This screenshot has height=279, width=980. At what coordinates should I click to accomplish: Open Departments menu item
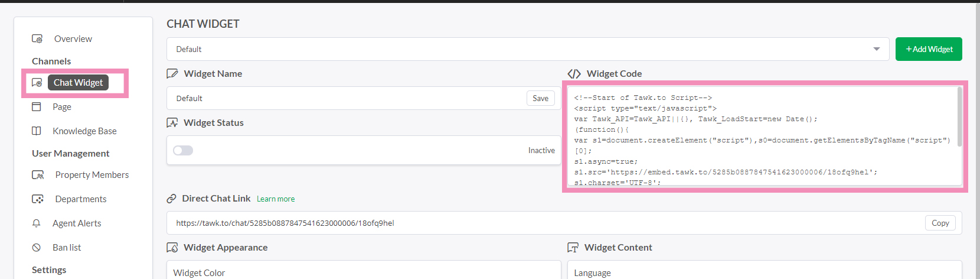tap(81, 199)
